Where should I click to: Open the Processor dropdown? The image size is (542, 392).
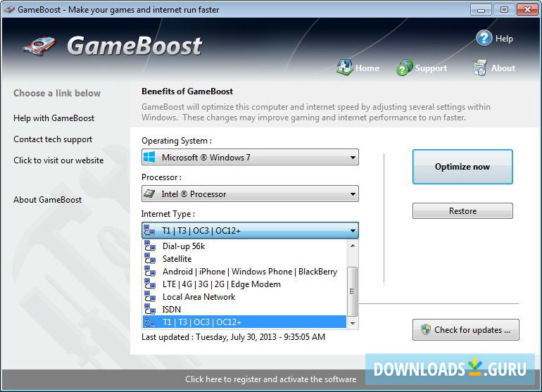(x=250, y=194)
